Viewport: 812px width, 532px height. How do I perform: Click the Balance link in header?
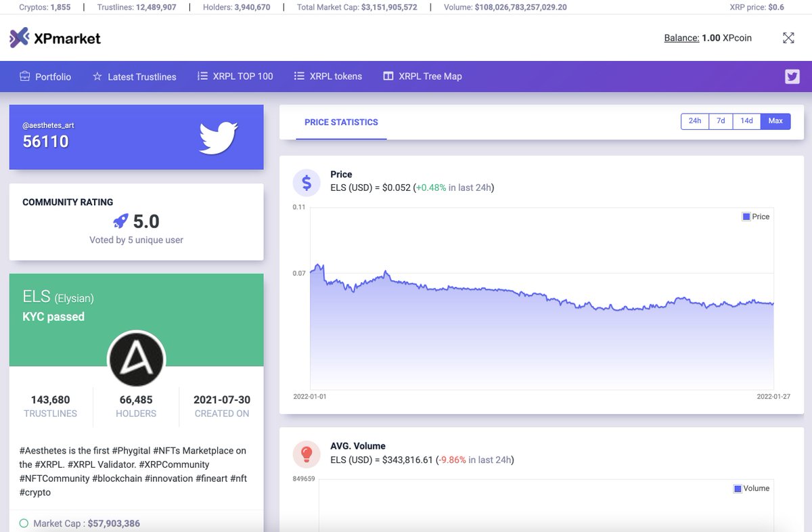click(681, 38)
